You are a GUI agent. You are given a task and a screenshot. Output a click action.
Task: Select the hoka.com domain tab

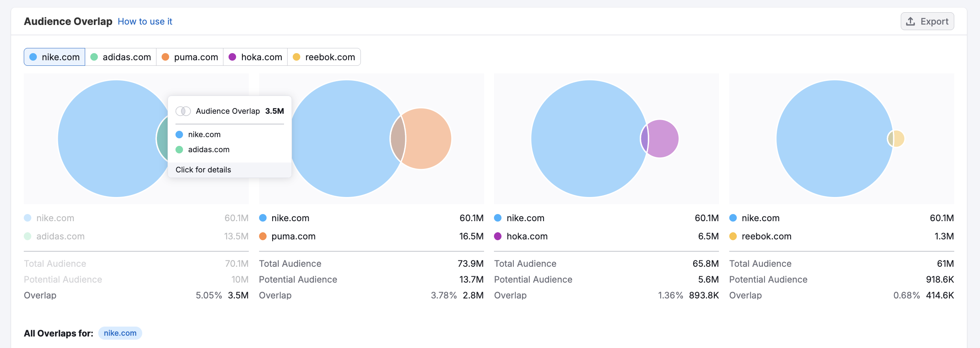point(255,57)
